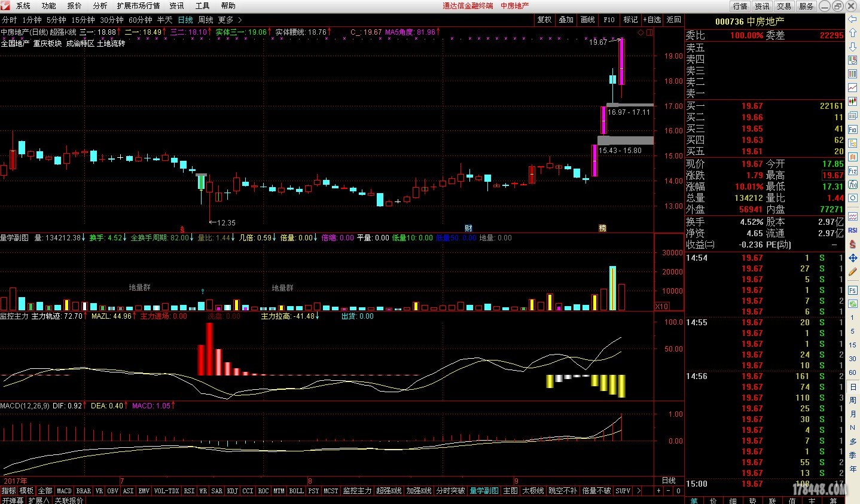Image resolution: width=860 pixels, height=504 pixels.
Task: Select the pencil drawing tool icon
Action: 853,272
